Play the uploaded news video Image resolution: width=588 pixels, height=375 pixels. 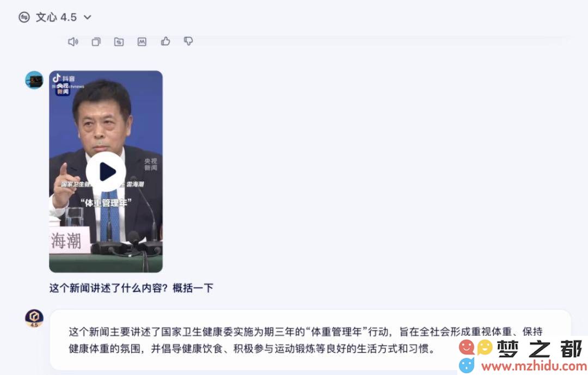pos(106,172)
